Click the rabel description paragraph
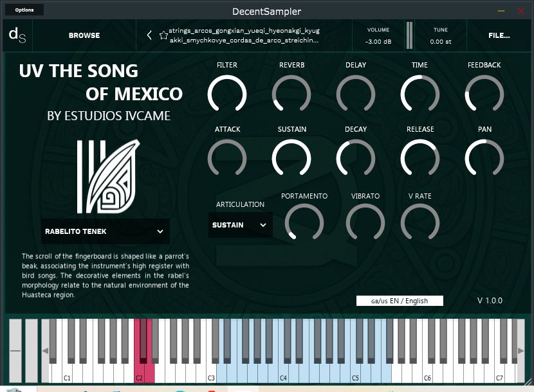Viewport: 534px width, 392px height. [x=106, y=275]
